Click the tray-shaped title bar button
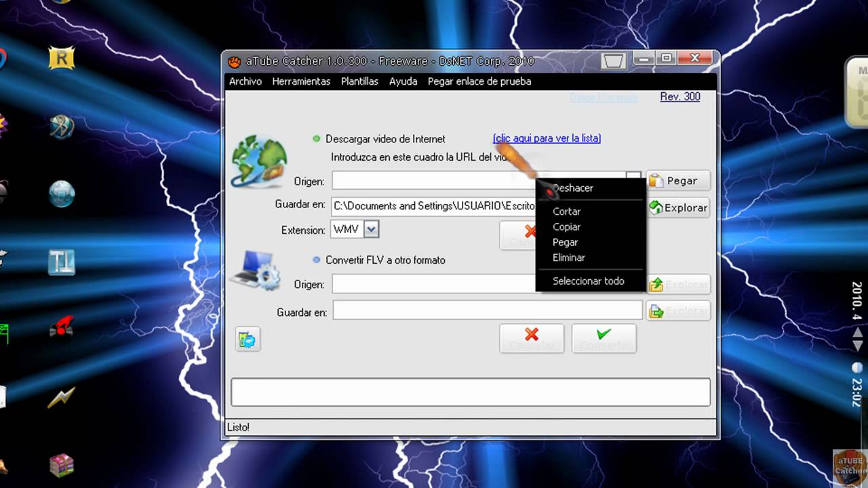The image size is (868, 488). pos(614,61)
